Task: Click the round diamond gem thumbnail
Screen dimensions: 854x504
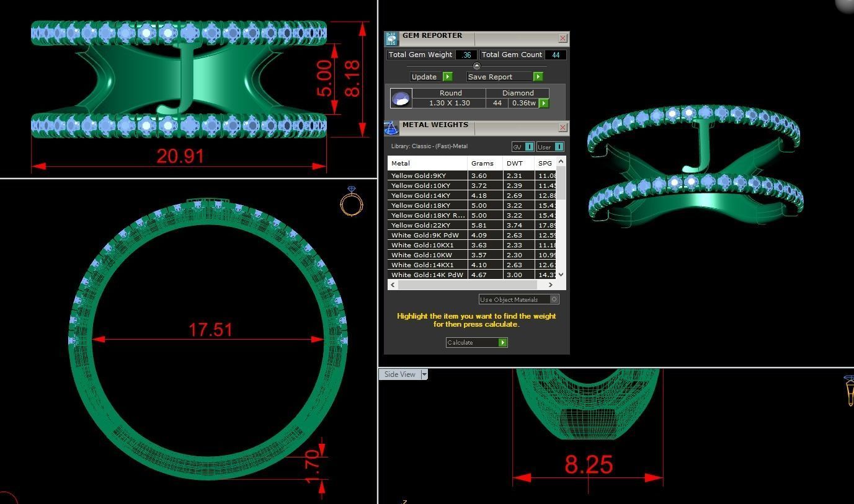Action: coord(401,98)
